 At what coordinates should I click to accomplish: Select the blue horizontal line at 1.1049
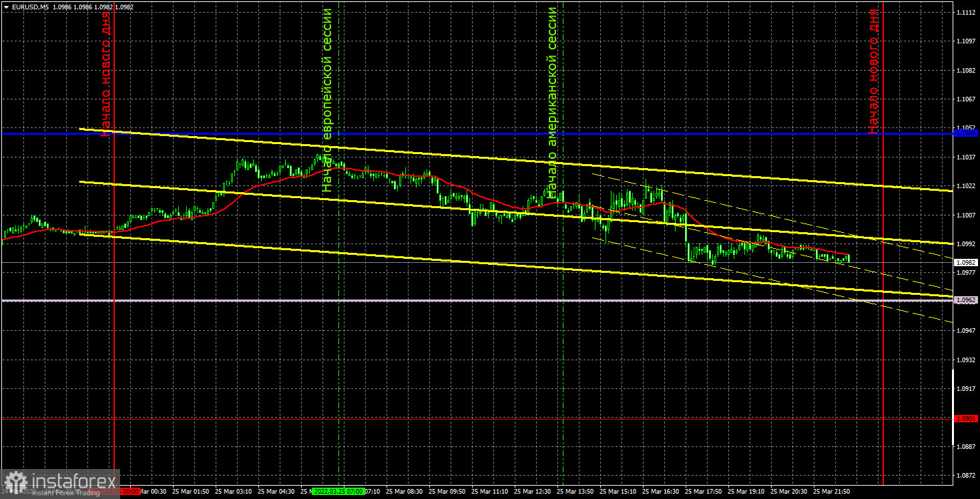coord(477,133)
